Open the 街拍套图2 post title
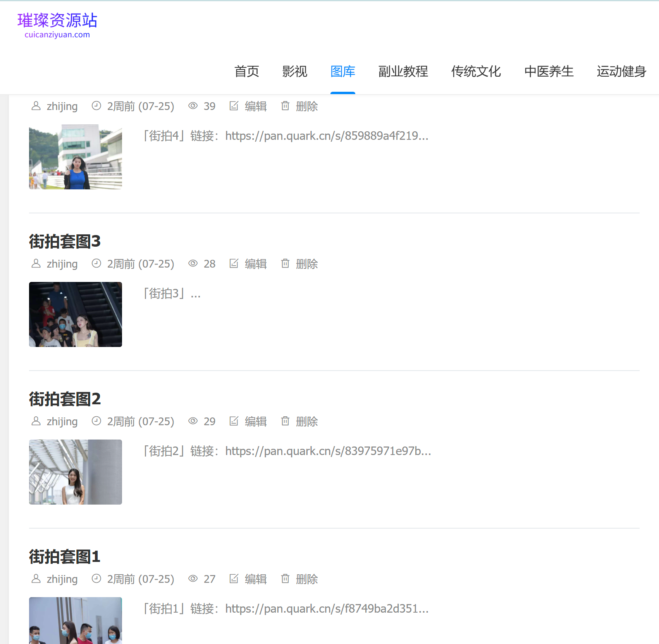The image size is (659, 644). pyautogui.click(x=65, y=399)
